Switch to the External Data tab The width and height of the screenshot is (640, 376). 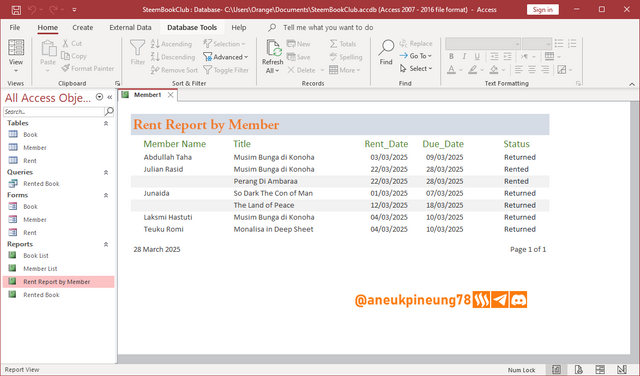coord(130,27)
